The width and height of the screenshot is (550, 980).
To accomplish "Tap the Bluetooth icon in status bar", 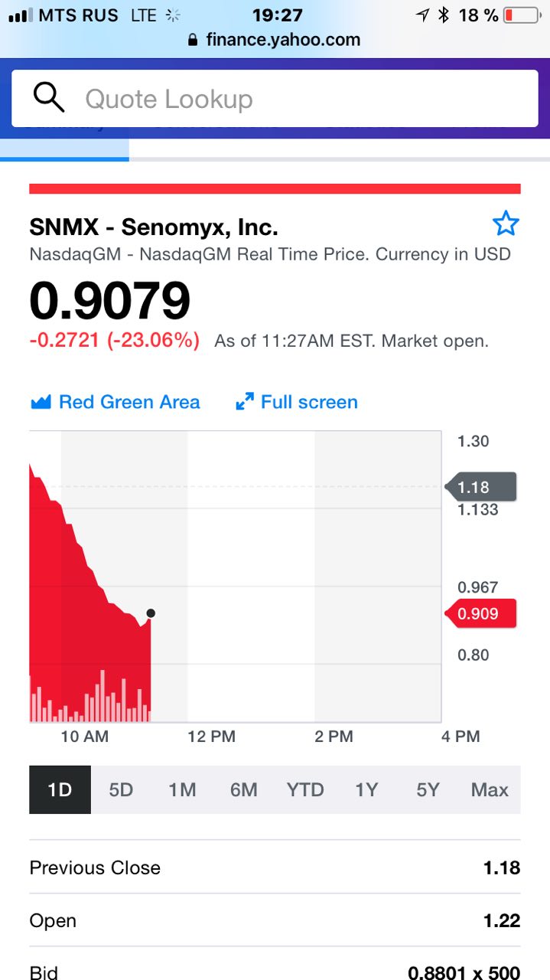I will click(x=443, y=15).
